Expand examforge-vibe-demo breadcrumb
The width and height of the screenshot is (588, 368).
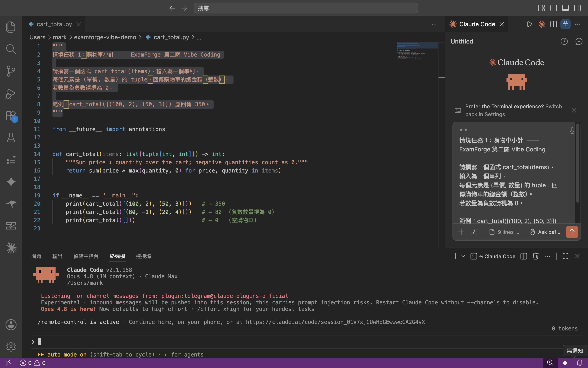105,37
